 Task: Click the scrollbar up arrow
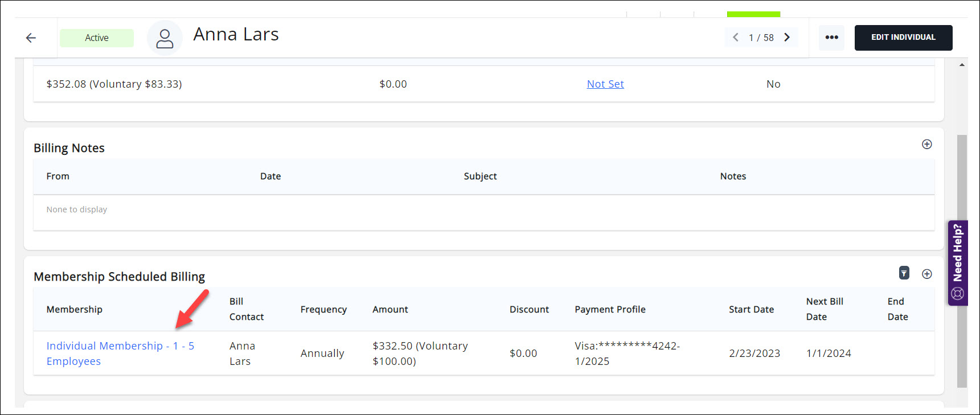(962, 65)
